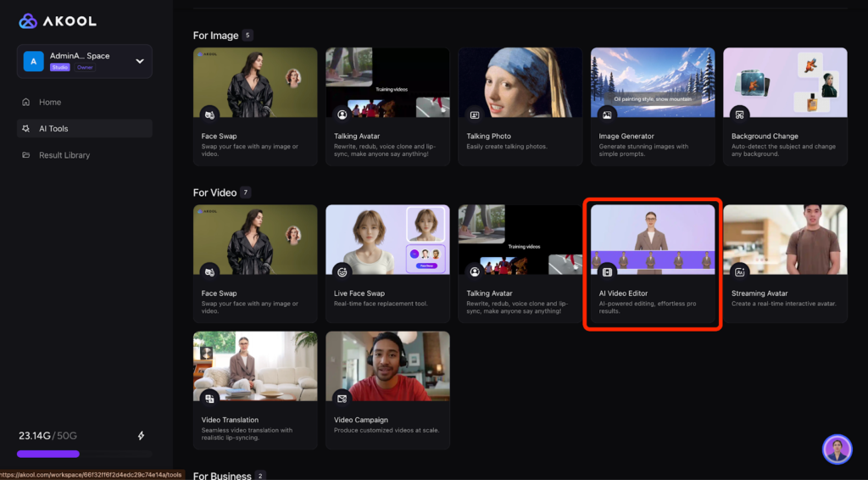Open the Home menu item
Screen dimensions: 868x480
point(50,102)
